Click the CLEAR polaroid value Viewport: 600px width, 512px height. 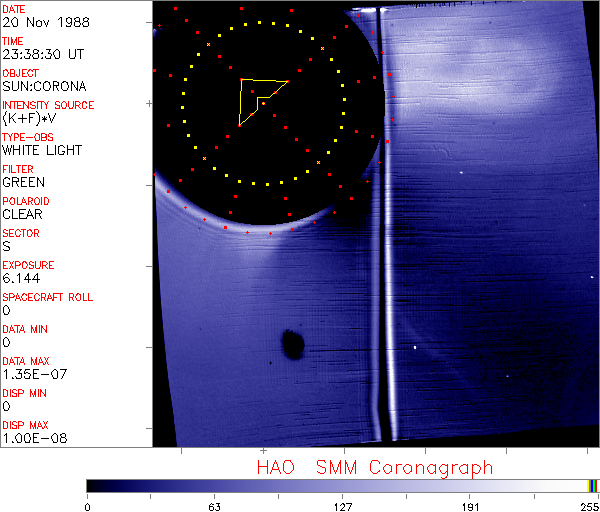(x=24, y=215)
